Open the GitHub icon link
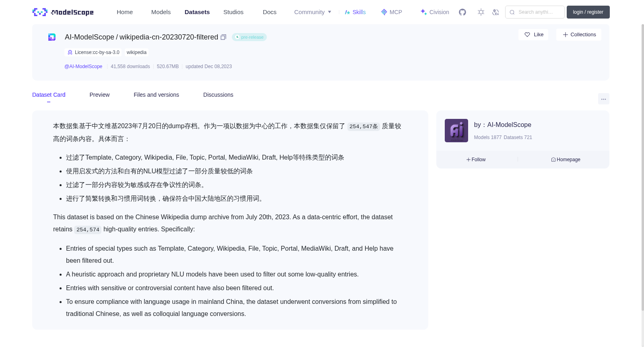The image size is (644, 347). (x=462, y=12)
